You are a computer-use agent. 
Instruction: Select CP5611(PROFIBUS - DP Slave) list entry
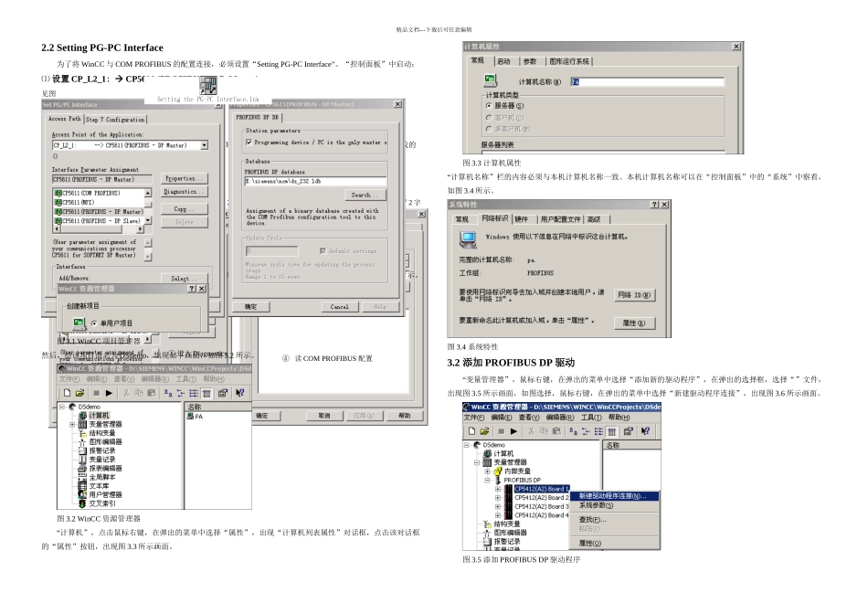click(98, 220)
